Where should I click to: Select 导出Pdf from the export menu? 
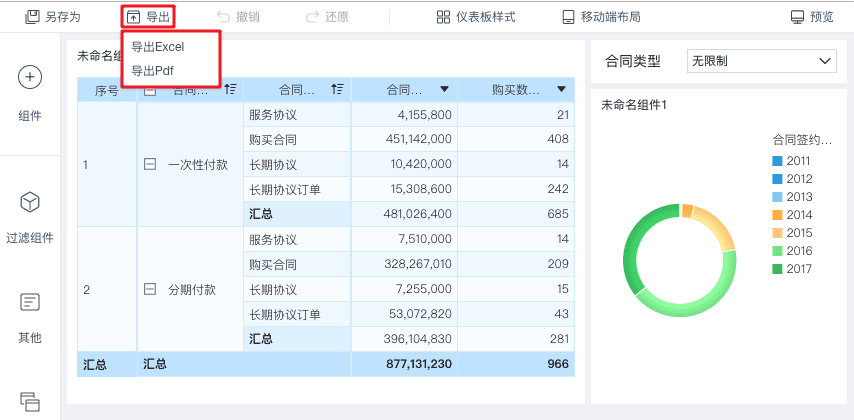(153, 71)
